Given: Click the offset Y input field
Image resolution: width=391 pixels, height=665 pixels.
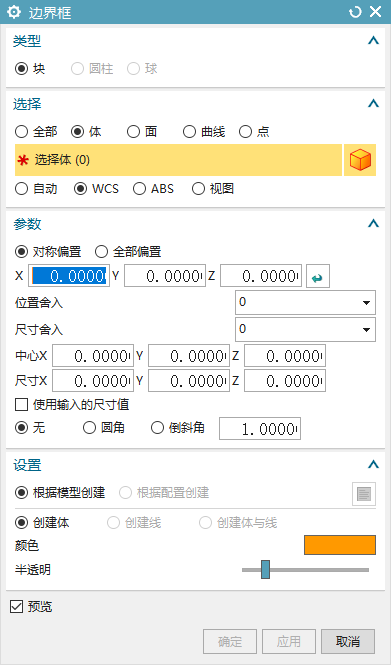Looking at the screenshot, I should [x=165, y=276].
